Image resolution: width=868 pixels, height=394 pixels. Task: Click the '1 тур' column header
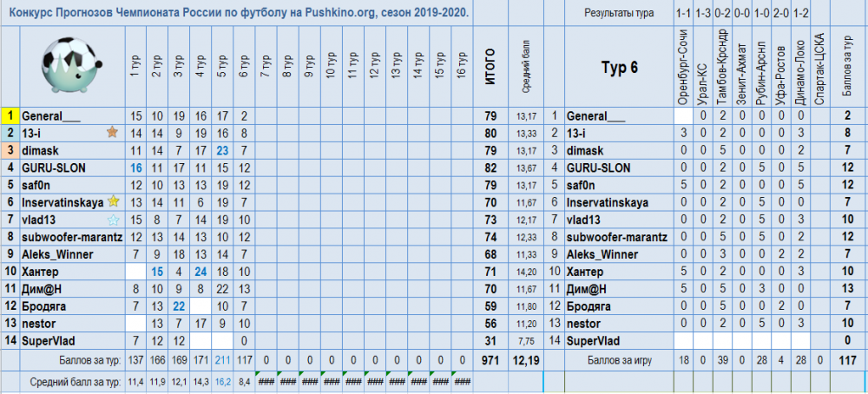point(135,67)
